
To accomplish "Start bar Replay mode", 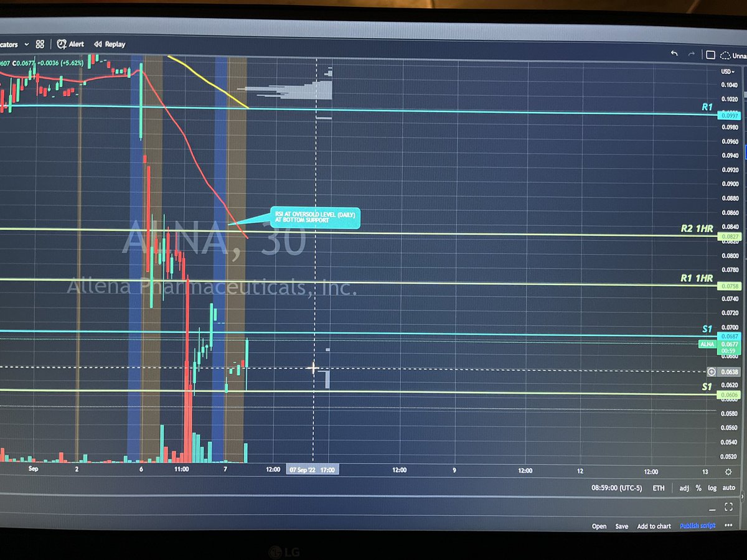I will tap(110, 45).
